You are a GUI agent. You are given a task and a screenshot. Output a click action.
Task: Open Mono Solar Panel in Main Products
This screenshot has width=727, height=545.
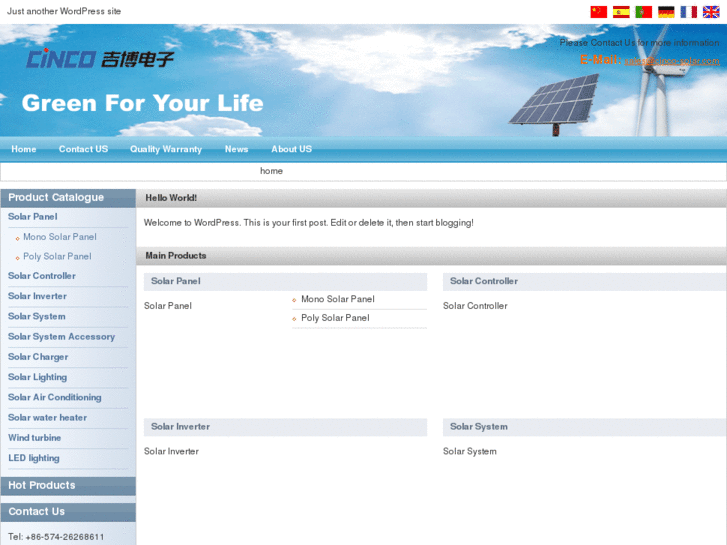[x=338, y=299]
